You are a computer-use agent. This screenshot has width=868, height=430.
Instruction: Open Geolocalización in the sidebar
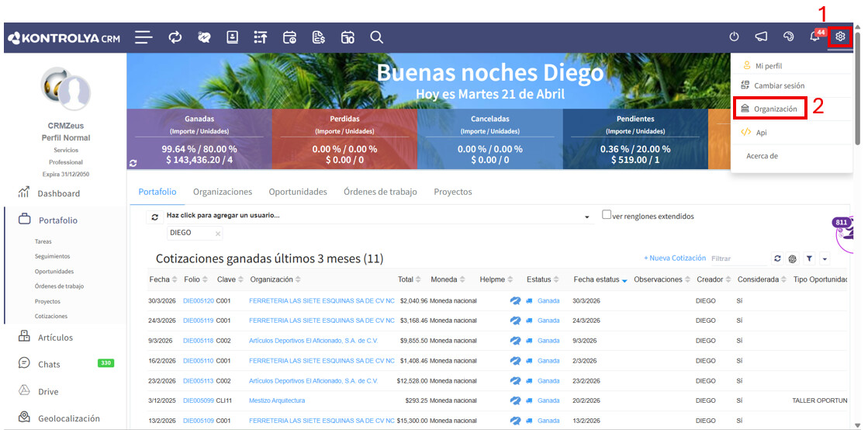tap(69, 418)
